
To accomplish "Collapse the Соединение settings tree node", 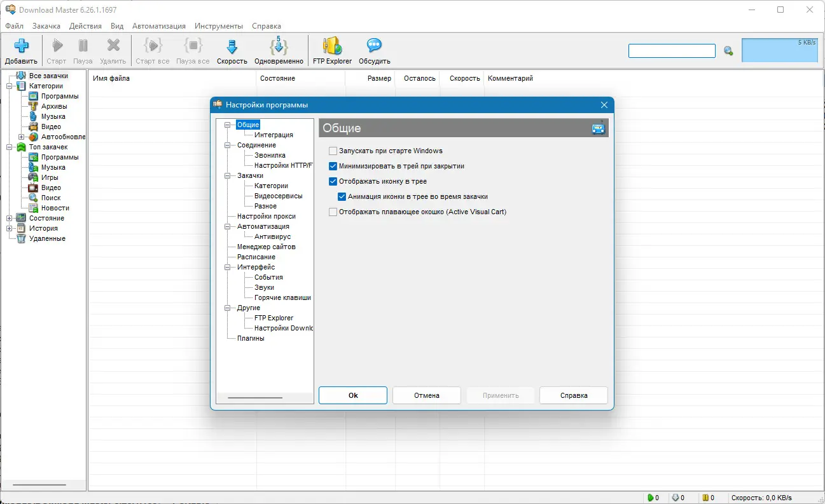I will [x=228, y=145].
